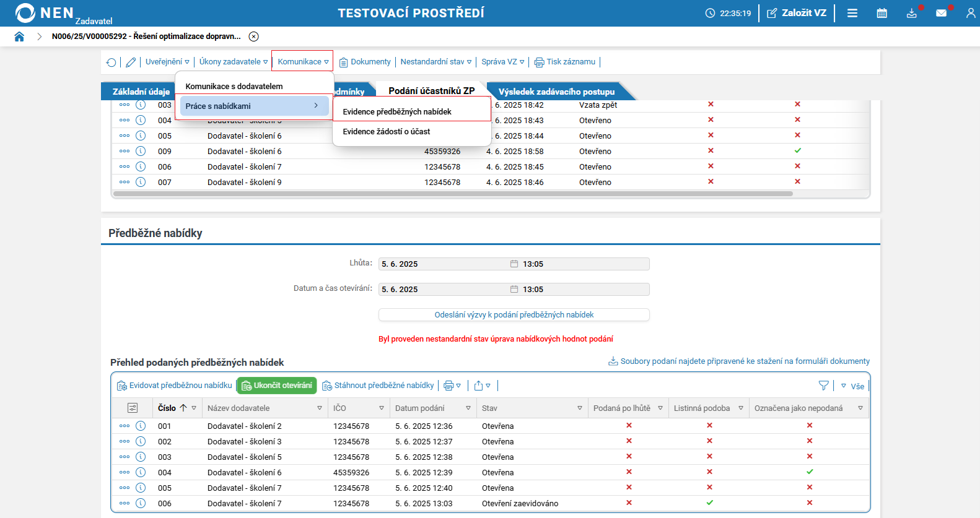The width and height of the screenshot is (980, 518).
Task: Open info icon for row 001
Action: [141, 426]
